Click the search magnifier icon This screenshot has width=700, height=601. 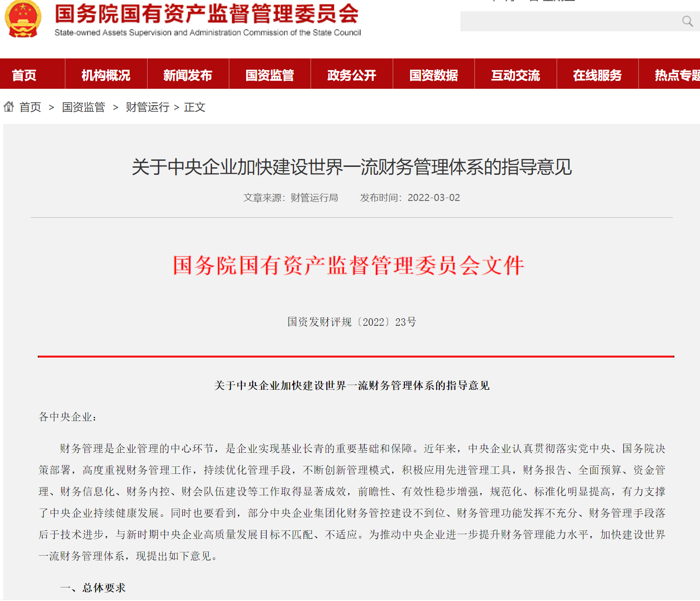tap(686, 21)
